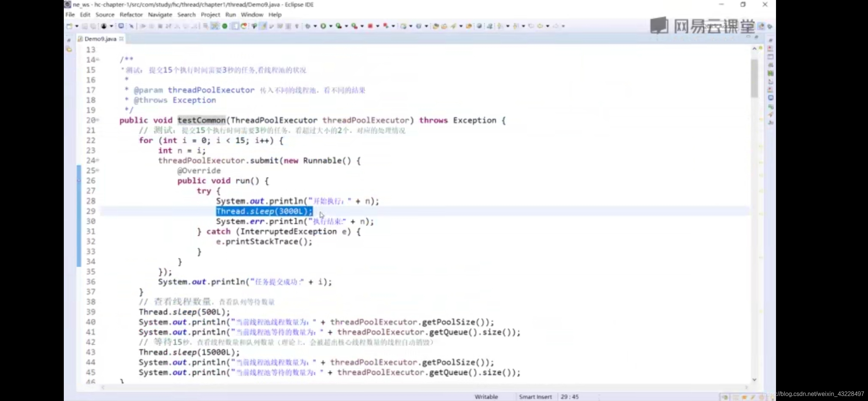This screenshot has width=868, height=401.
Task: Collapse the run method fold at line 25
Action: (98, 170)
